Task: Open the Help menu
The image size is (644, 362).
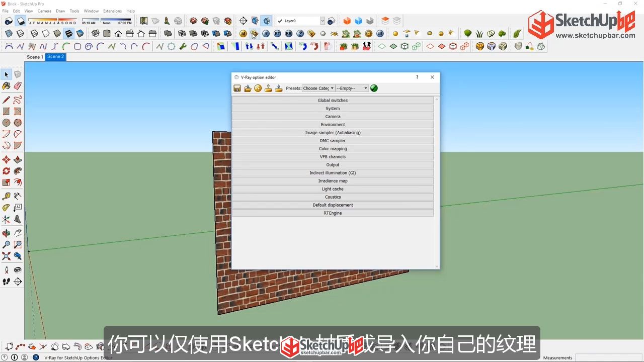Action: [130, 11]
